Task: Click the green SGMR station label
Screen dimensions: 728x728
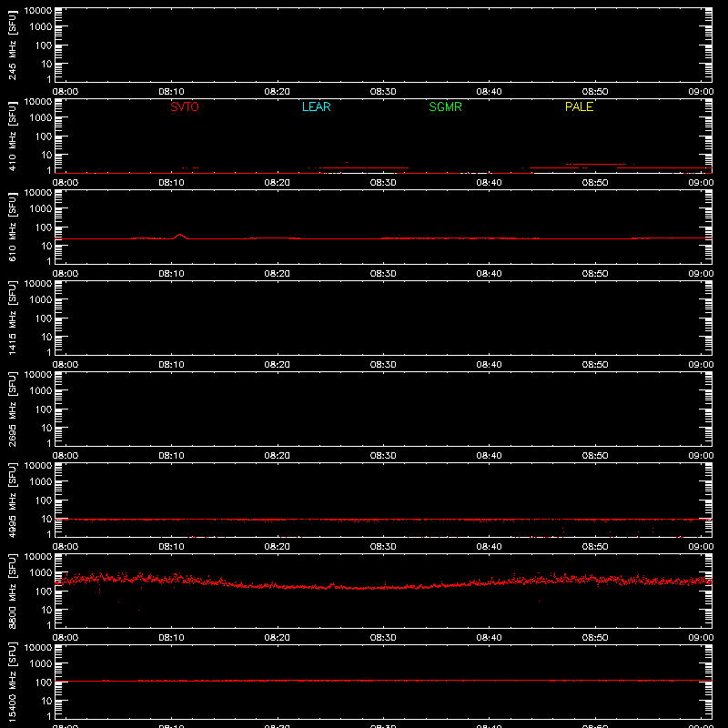Action: (x=445, y=106)
